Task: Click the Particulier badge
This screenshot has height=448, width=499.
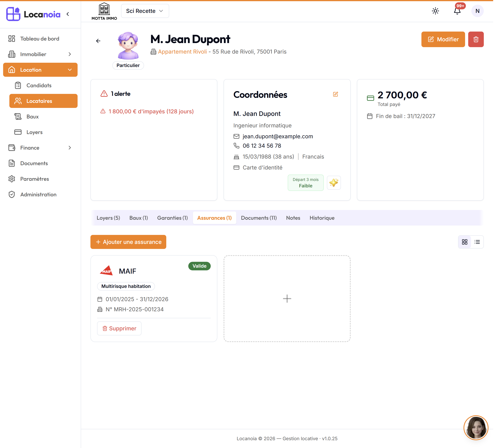Action: pyautogui.click(x=128, y=65)
